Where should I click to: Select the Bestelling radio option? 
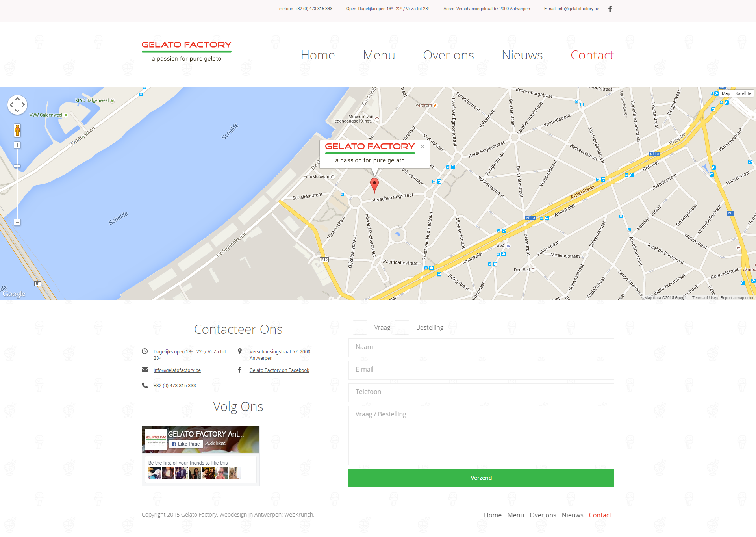402,327
